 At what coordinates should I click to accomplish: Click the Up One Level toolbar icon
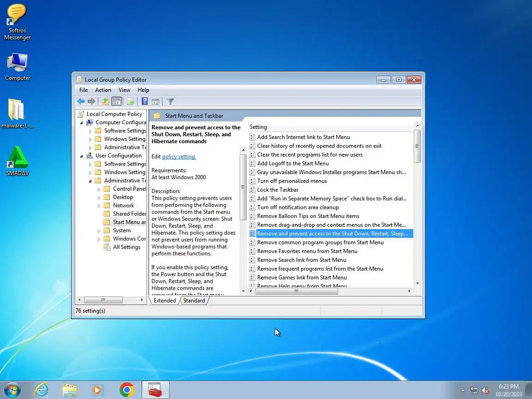click(x=105, y=101)
